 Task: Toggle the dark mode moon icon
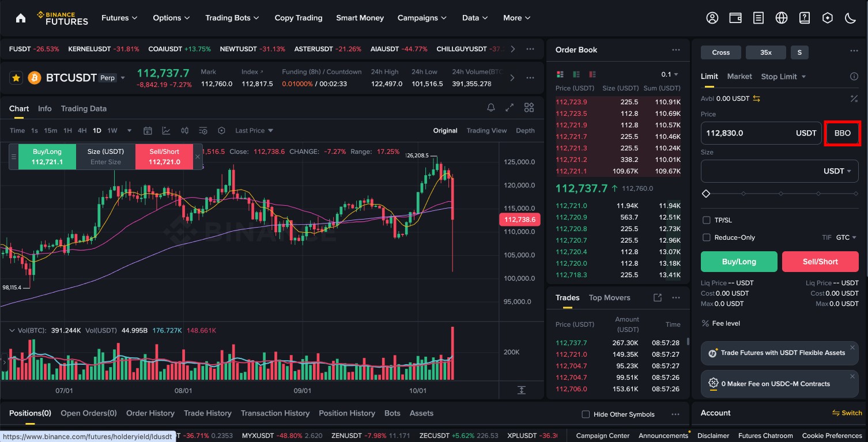[x=851, y=18]
